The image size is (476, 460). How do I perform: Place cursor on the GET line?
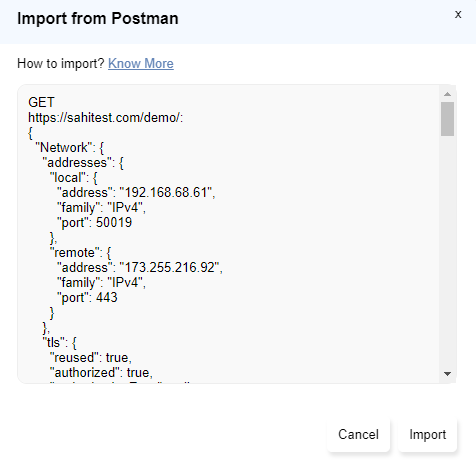click(x=41, y=102)
